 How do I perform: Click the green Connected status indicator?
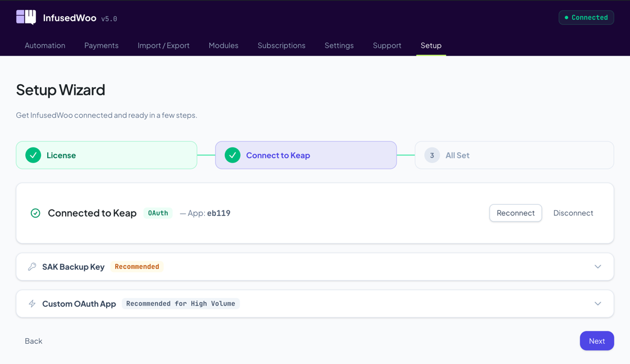586,17
